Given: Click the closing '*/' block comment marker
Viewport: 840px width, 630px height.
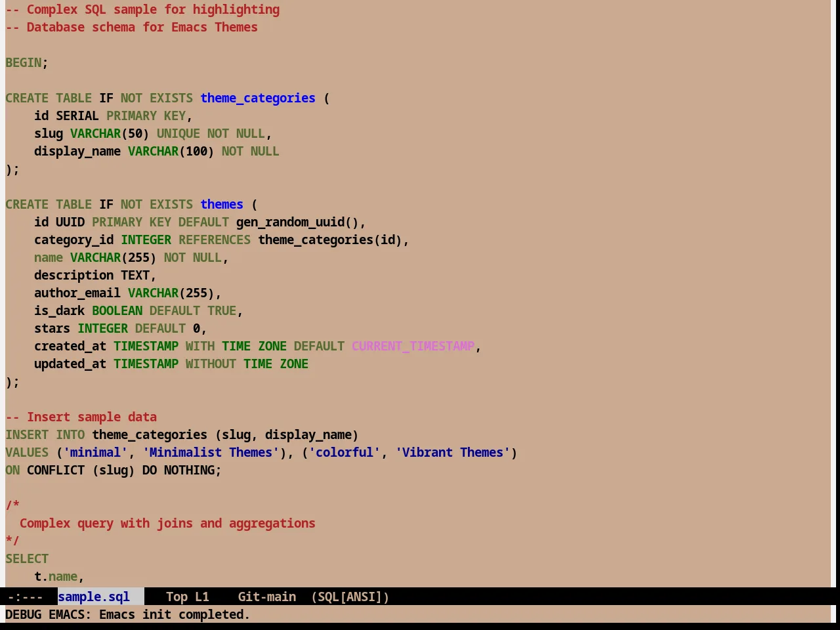Looking at the screenshot, I should tap(12, 541).
